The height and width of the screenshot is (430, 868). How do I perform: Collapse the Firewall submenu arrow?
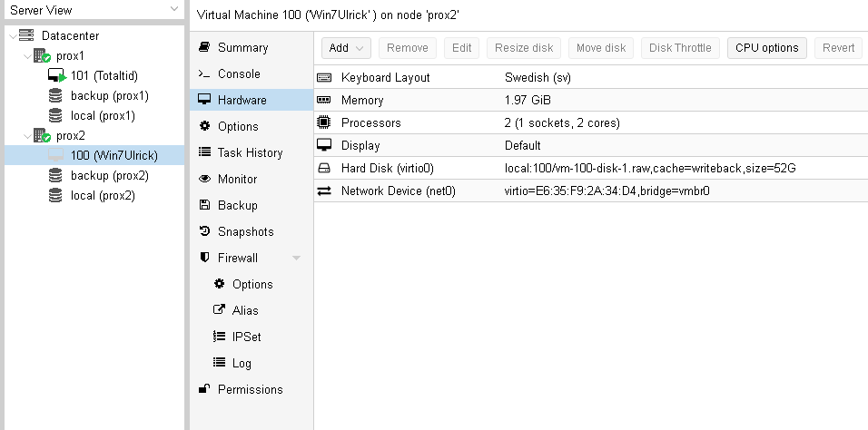(296, 259)
